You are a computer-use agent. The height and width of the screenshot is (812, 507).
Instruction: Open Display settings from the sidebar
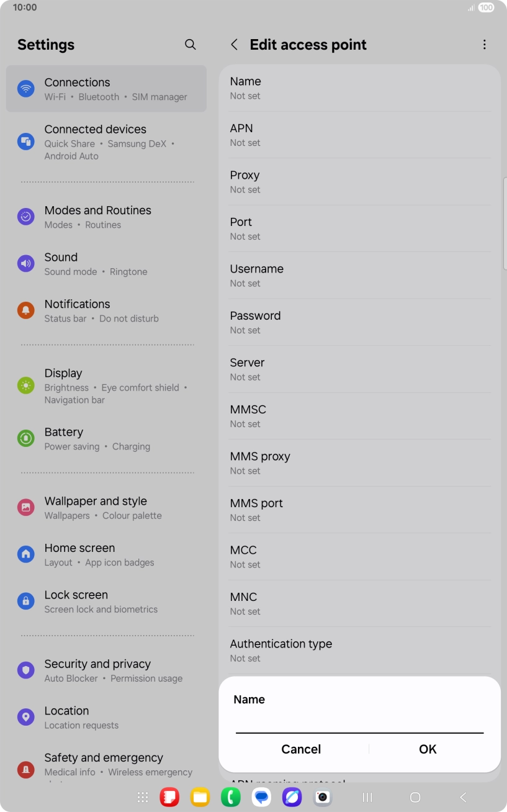[x=106, y=386]
